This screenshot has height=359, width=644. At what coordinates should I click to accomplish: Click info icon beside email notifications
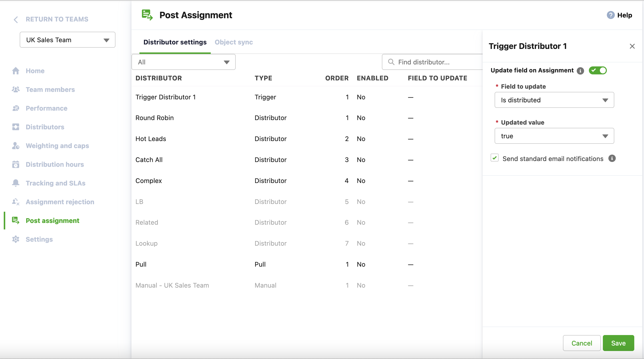[612, 158]
